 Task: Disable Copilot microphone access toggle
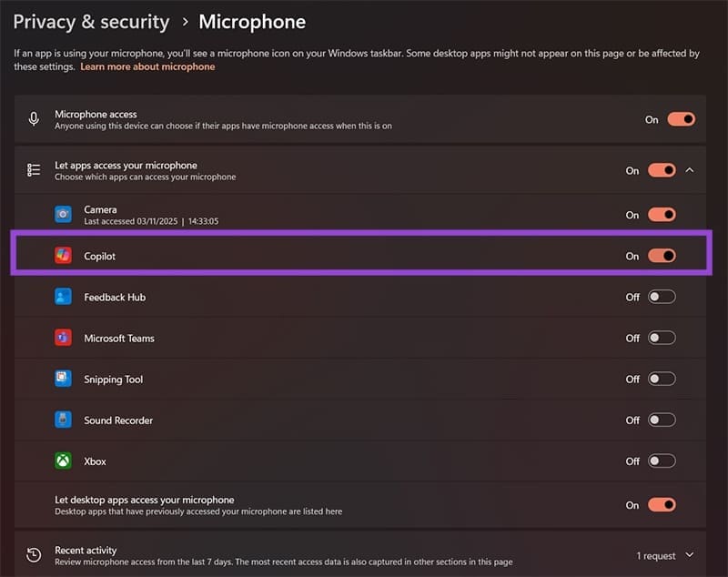click(x=662, y=256)
